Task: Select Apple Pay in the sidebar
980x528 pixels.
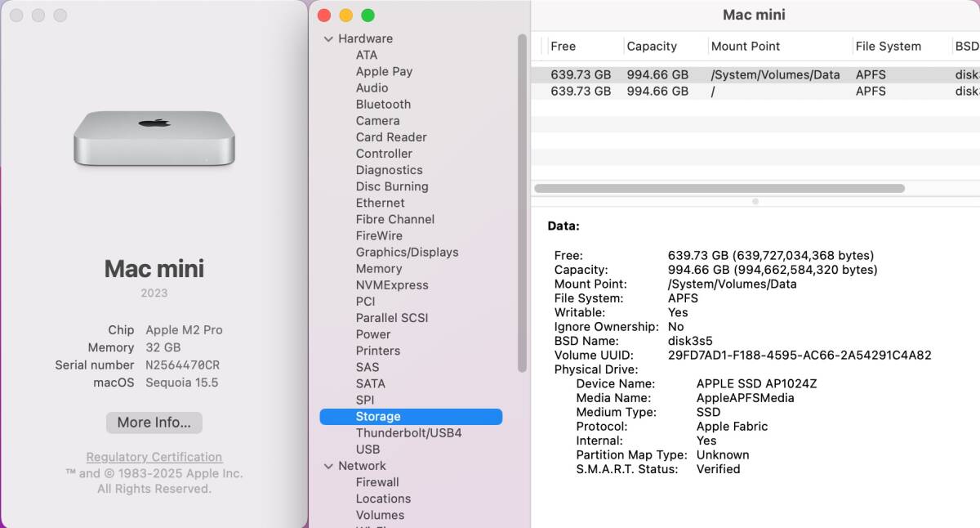Action: click(384, 71)
